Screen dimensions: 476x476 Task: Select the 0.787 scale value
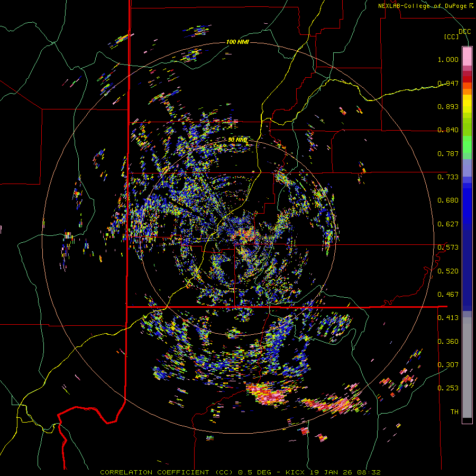click(x=448, y=153)
